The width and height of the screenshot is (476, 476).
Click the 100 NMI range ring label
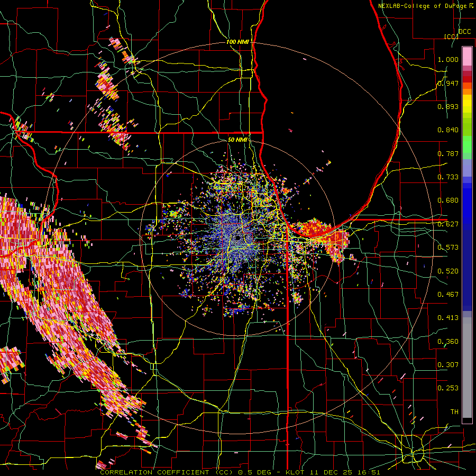click(x=237, y=42)
